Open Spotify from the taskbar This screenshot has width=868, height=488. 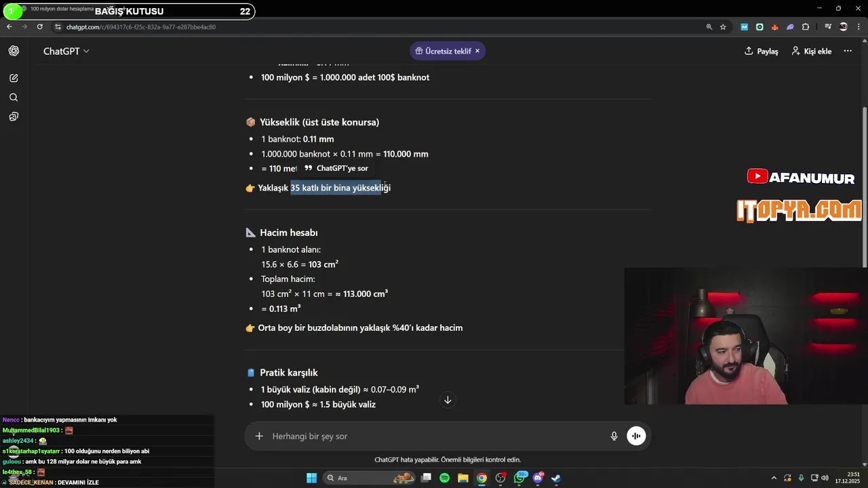[x=445, y=478]
